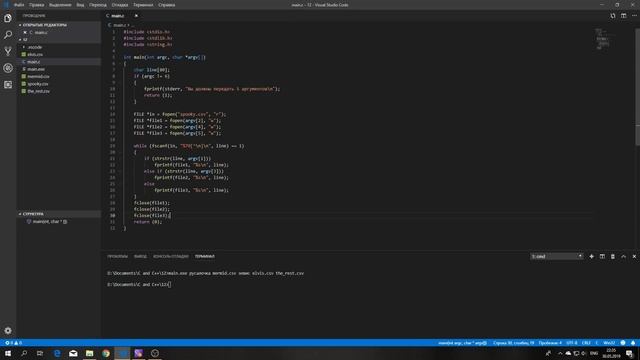Select main function in the Outline view

pos(47,222)
